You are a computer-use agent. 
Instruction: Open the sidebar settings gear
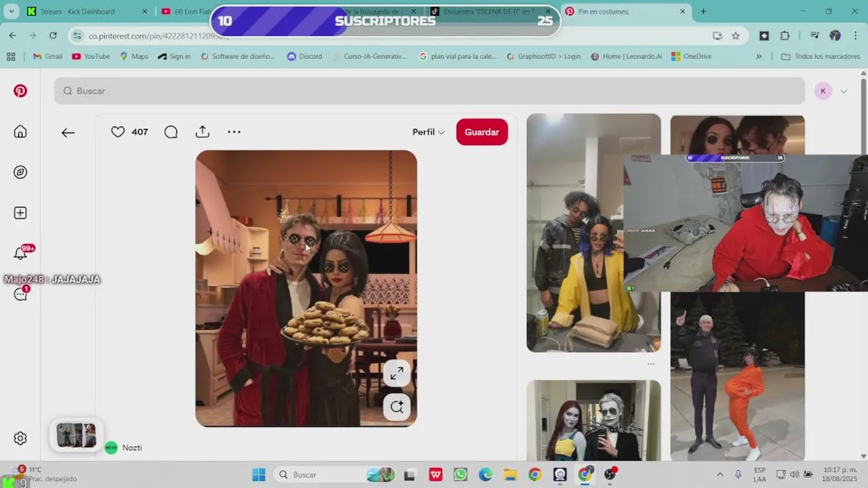click(x=20, y=439)
